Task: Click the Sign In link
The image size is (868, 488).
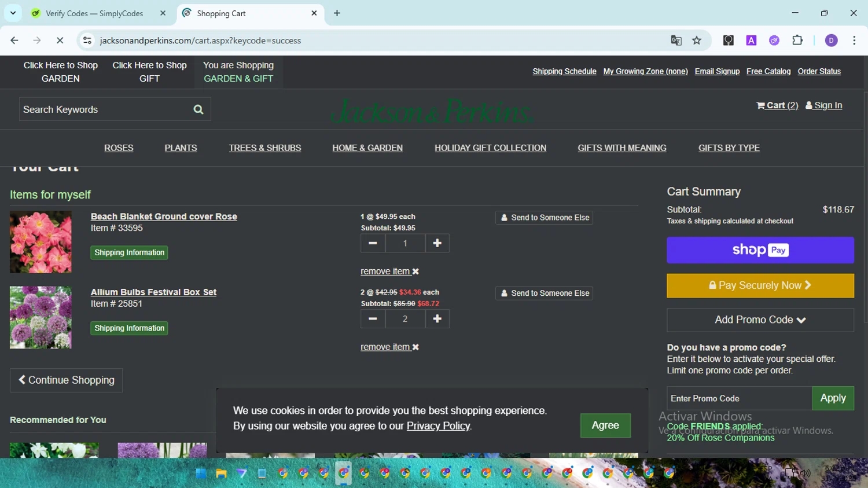Action: tap(823, 105)
